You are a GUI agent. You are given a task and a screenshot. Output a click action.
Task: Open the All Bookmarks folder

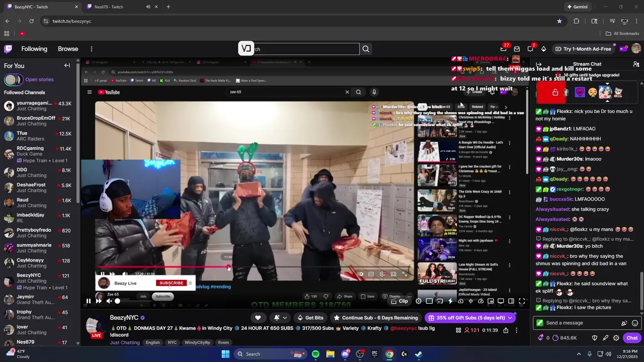pos(622,34)
